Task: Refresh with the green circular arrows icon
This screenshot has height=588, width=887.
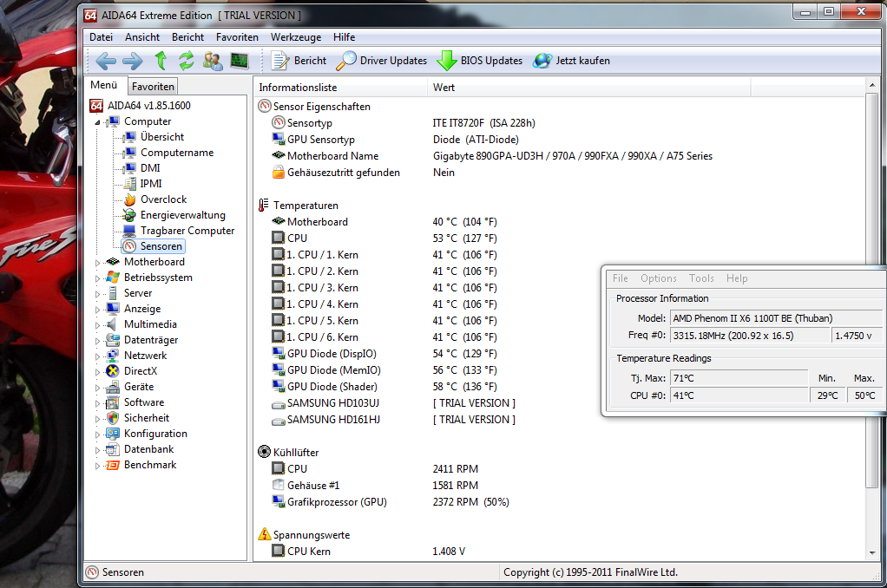Action: 186,61
